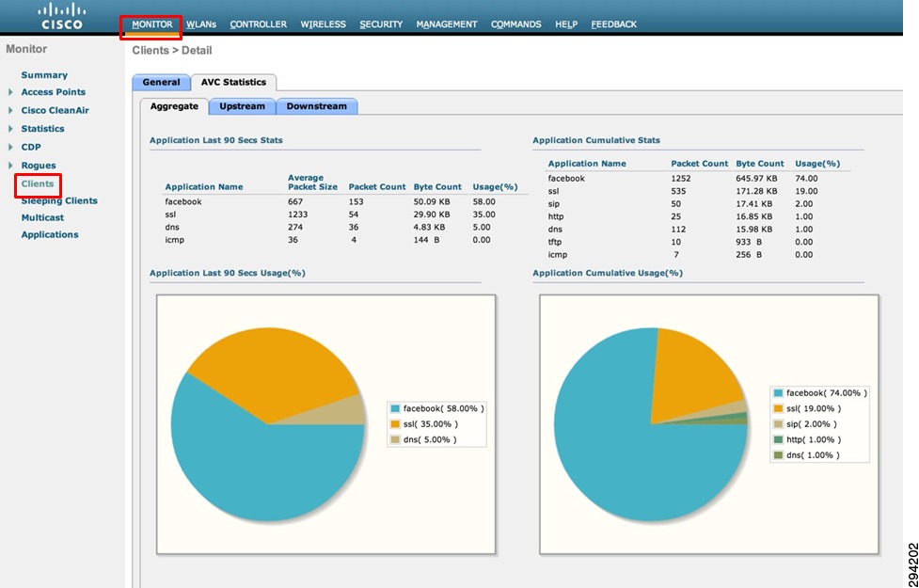919x588 pixels.
Task: View the Downstream sub-tab
Action: pos(316,106)
